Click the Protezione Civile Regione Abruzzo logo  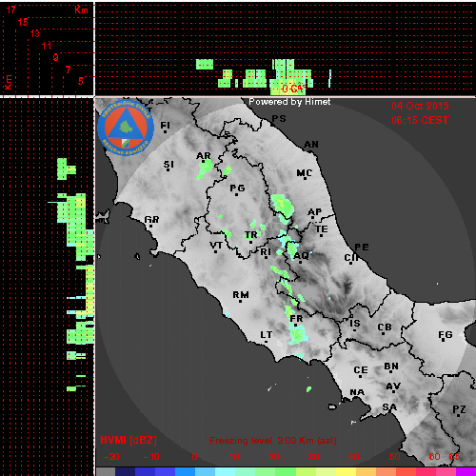click(126, 128)
